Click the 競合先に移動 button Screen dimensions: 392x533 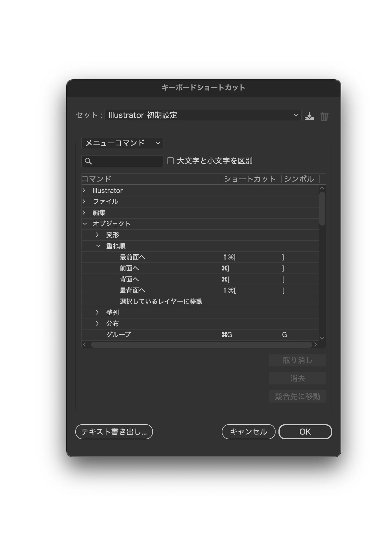297,396
